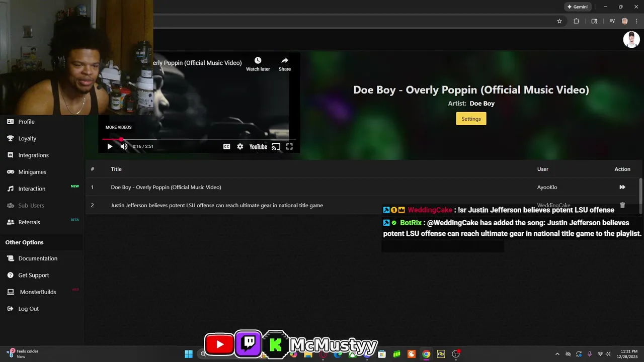Open Chrome's page search side panel icon
The height and width of the screenshot is (362, 644).
pos(594,21)
